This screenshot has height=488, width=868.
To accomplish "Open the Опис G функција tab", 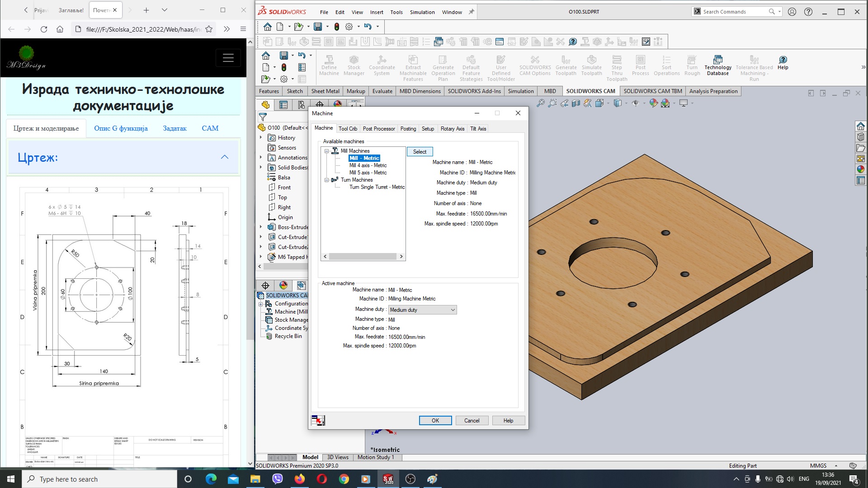I will coord(121,128).
